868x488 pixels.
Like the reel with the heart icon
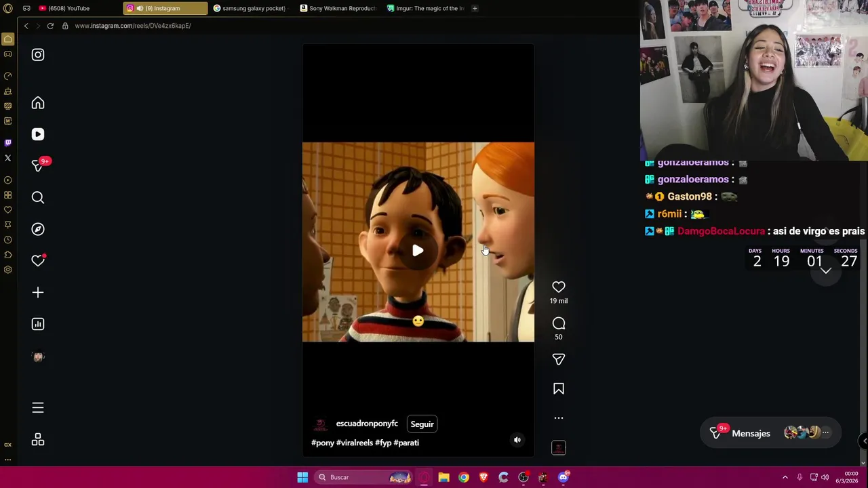click(559, 287)
